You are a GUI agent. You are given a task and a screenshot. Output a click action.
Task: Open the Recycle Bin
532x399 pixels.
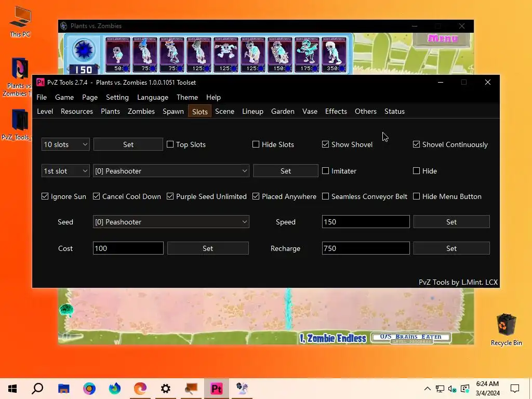pyautogui.click(x=506, y=329)
